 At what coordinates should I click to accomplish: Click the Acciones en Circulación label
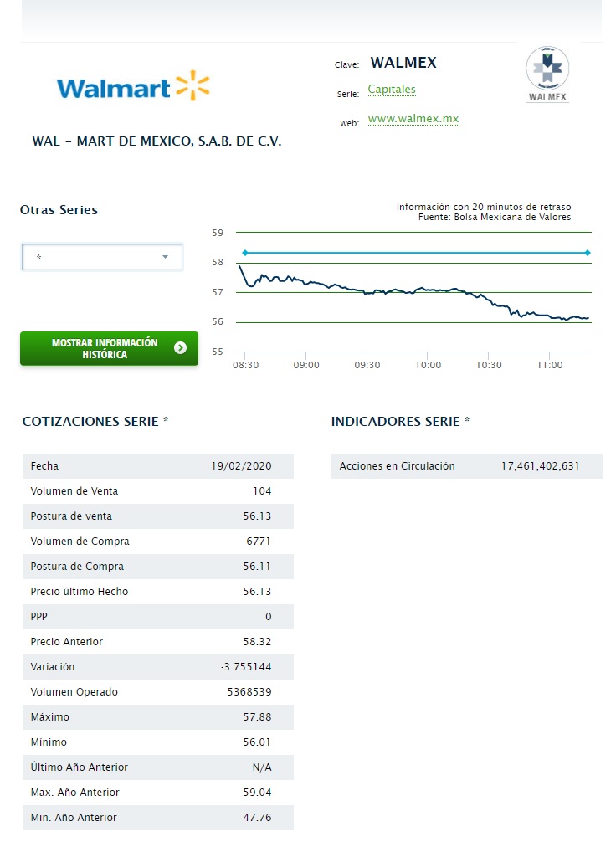(x=398, y=466)
